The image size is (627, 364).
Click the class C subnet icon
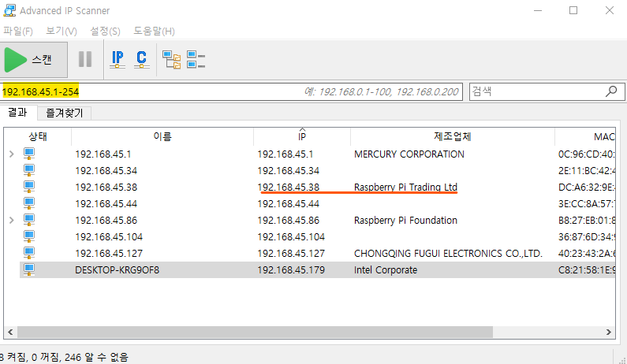(x=141, y=60)
